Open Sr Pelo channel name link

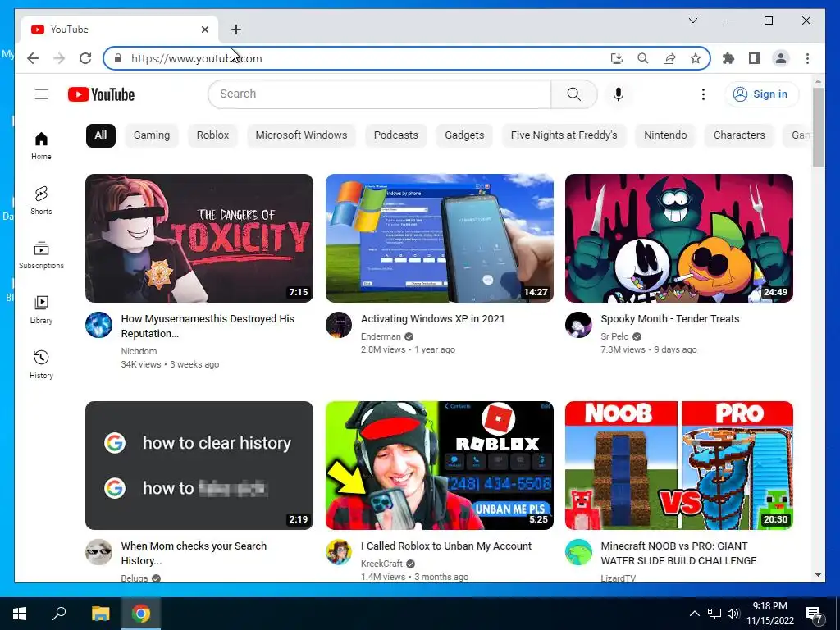[614, 336]
